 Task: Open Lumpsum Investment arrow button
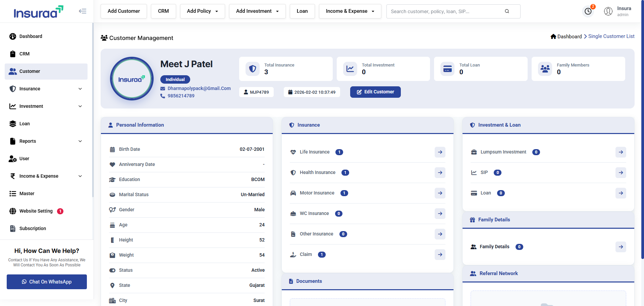621,152
